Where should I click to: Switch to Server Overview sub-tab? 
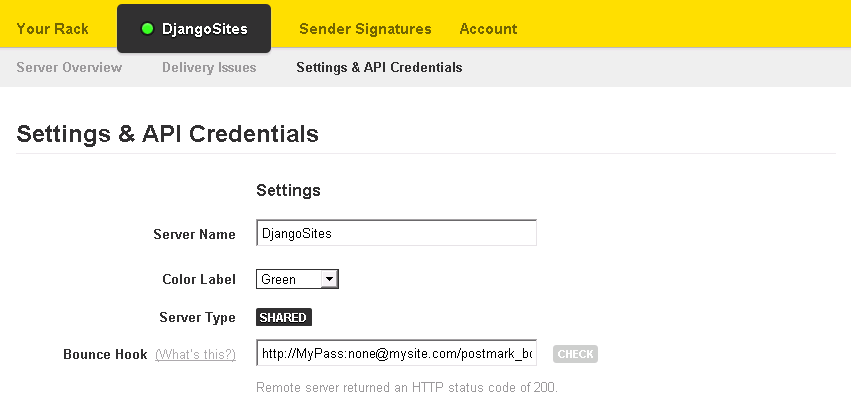[69, 68]
